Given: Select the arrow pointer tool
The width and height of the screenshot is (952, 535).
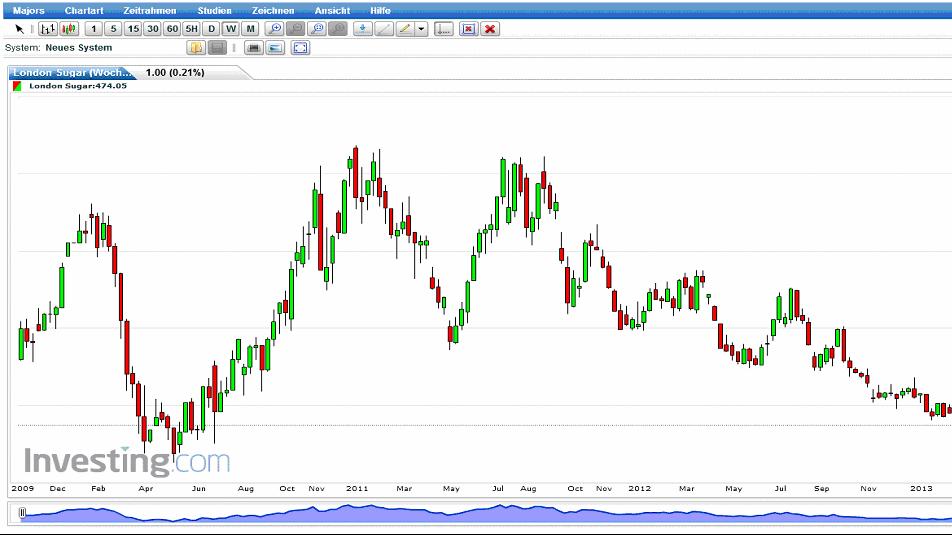Looking at the screenshot, I should pyautogui.click(x=19, y=29).
